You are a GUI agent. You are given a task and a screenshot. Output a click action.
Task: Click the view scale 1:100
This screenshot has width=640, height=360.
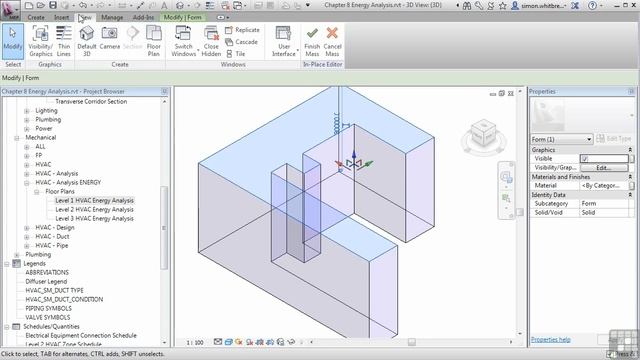[195, 342]
